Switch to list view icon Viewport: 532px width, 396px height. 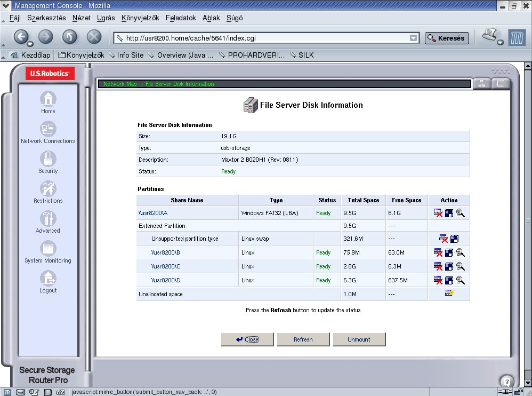click(x=501, y=84)
